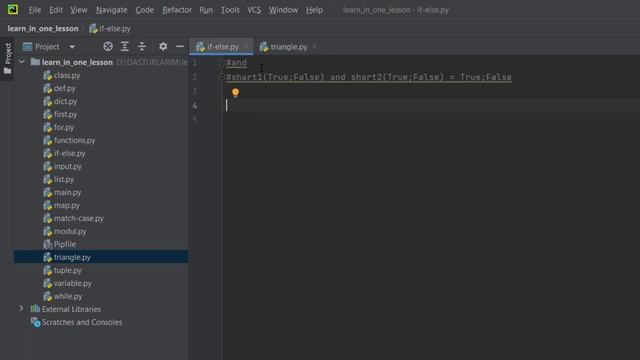Open the VCS menu
Screen dimensions: 640x360
254,10
